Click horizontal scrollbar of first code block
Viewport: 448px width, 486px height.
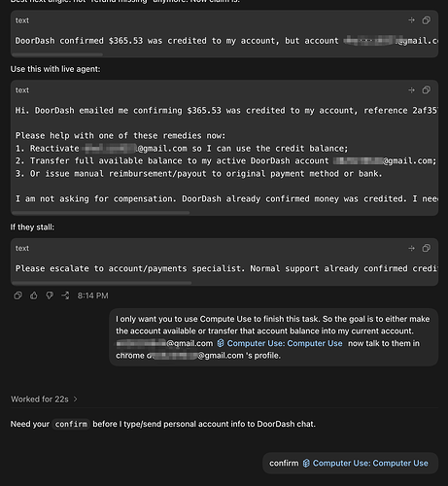57,54
